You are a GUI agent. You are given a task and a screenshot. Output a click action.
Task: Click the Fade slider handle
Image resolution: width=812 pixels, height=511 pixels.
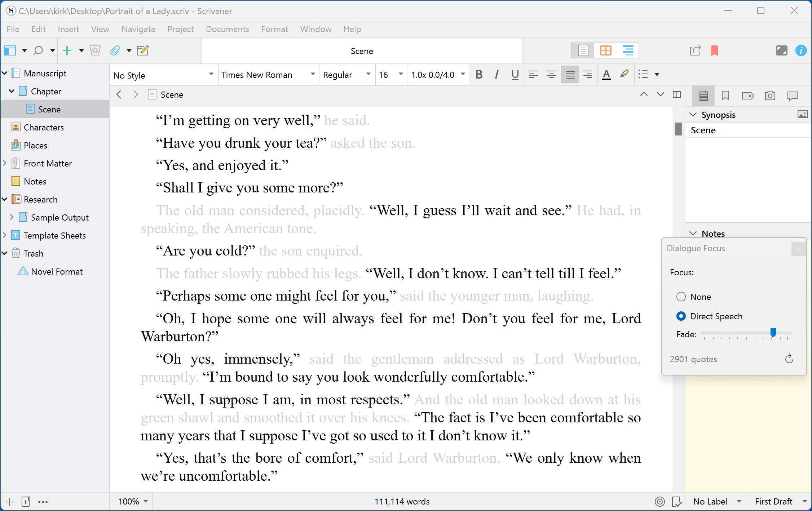773,332
